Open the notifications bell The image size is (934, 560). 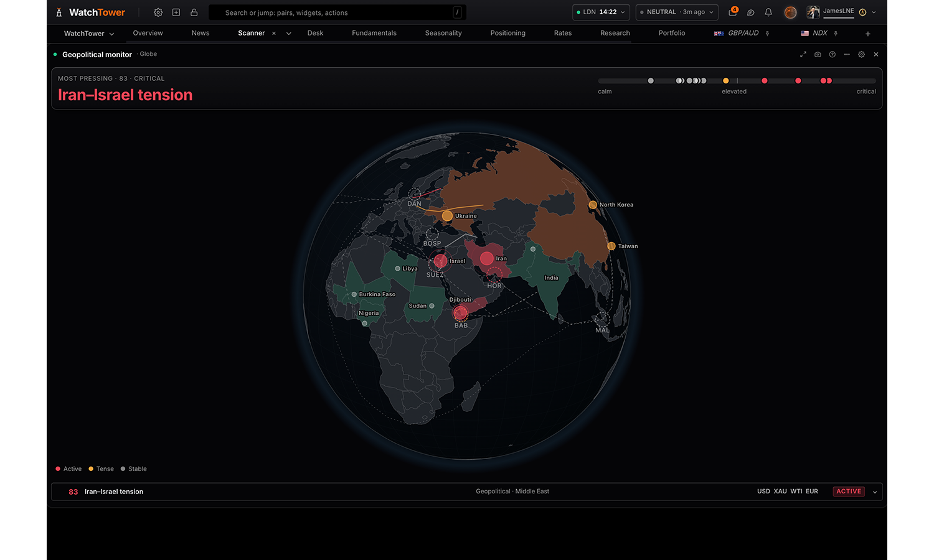768,12
